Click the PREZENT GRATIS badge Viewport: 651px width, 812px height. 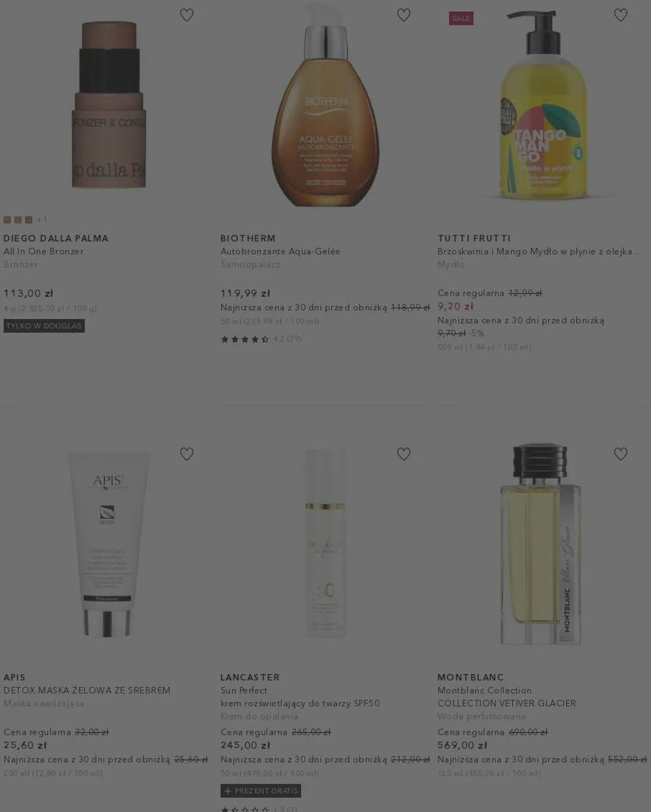(x=261, y=791)
